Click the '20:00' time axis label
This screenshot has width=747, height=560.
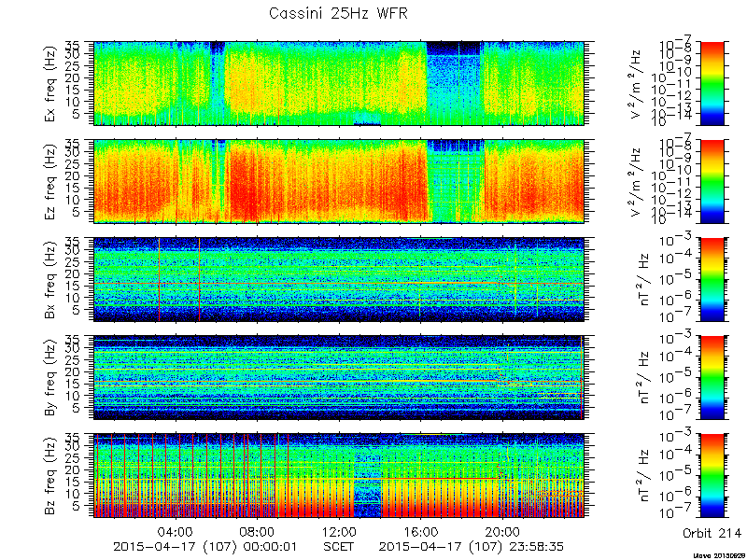pos(502,532)
